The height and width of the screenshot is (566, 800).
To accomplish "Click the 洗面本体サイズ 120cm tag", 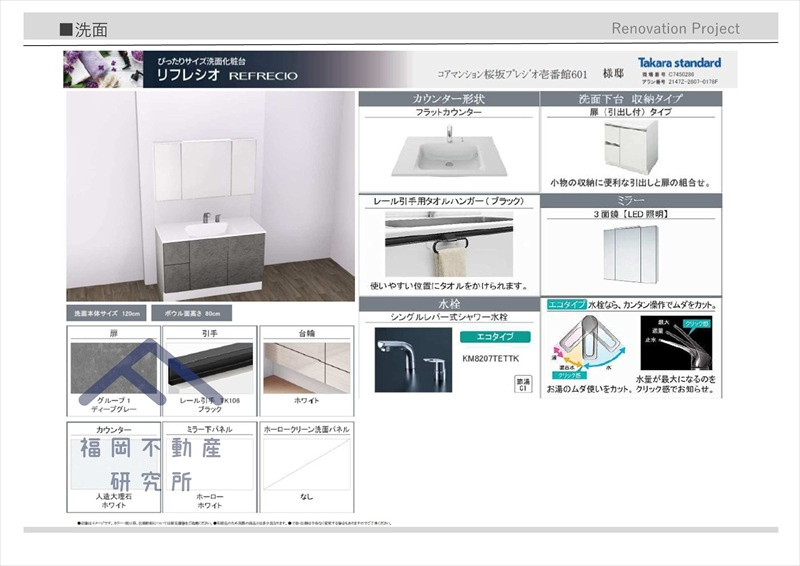I will pyautogui.click(x=107, y=313).
